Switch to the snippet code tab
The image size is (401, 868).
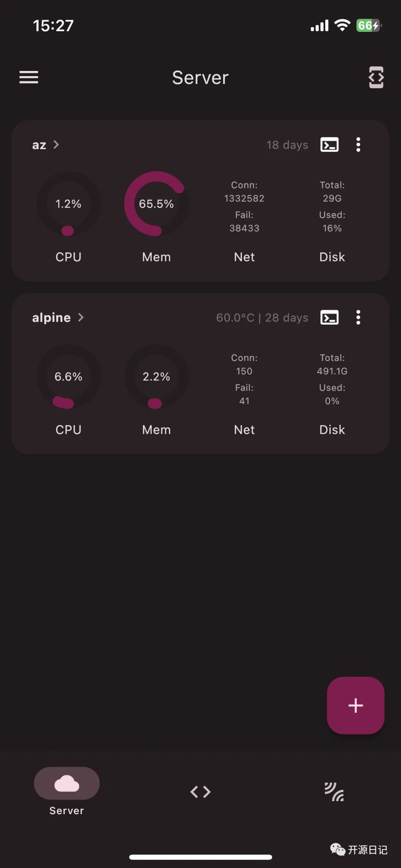click(200, 792)
